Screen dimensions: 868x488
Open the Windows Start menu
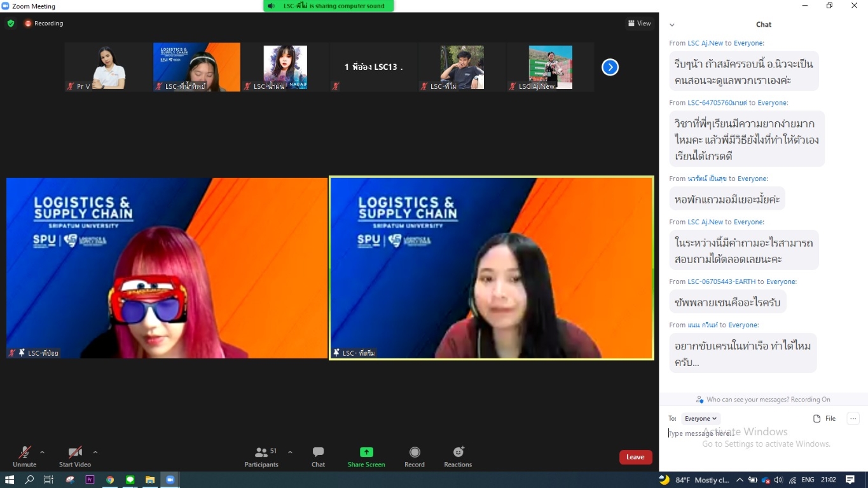(10, 480)
